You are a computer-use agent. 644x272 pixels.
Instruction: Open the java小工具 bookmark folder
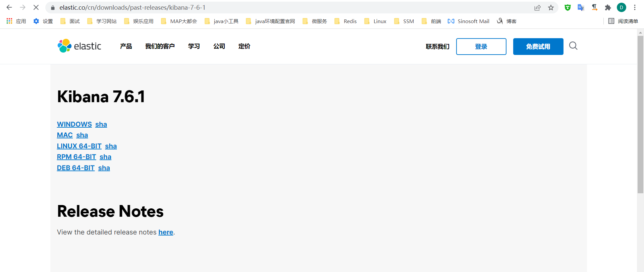(221, 21)
